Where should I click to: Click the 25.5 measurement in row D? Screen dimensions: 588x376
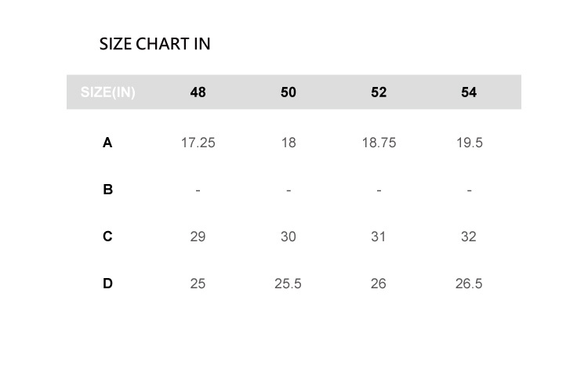289,284
